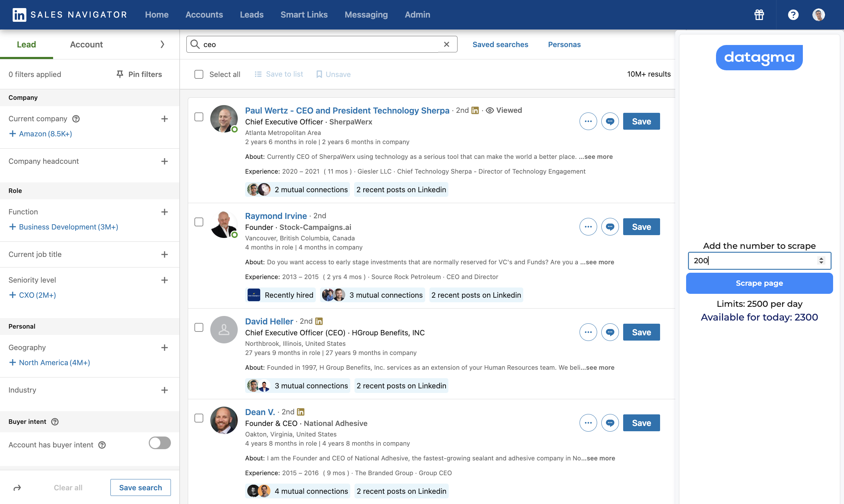Open more options for Raymond Irvine
This screenshot has height=504, width=844.
tap(588, 227)
